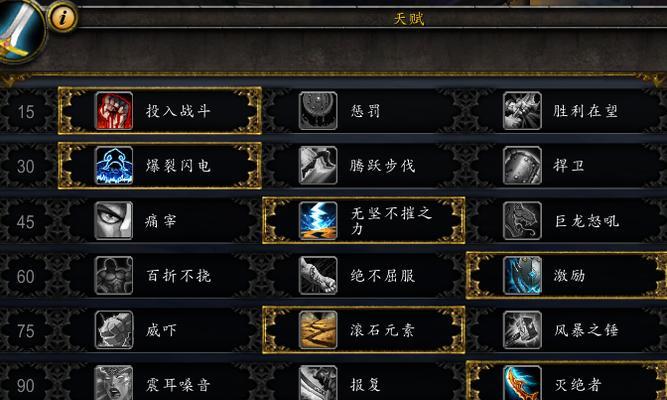Choose the 绝不屈服 talent
The width and height of the screenshot is (667, 400).
pyautogui.click(x=364, y=275)
